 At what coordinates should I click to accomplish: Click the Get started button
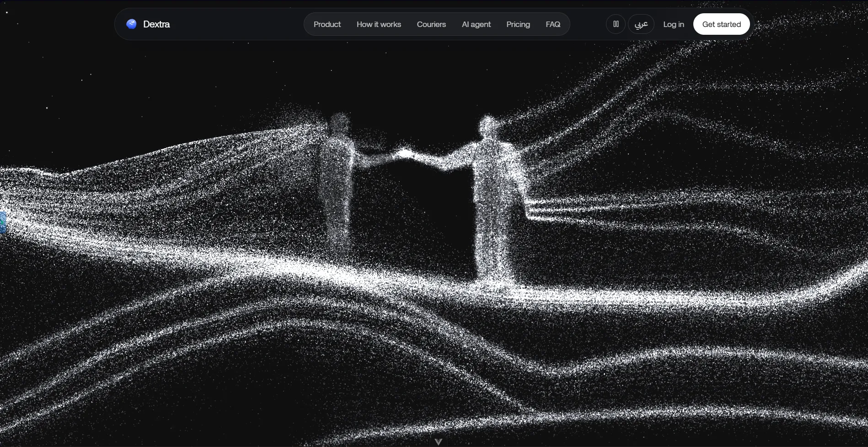pos(722,24)
